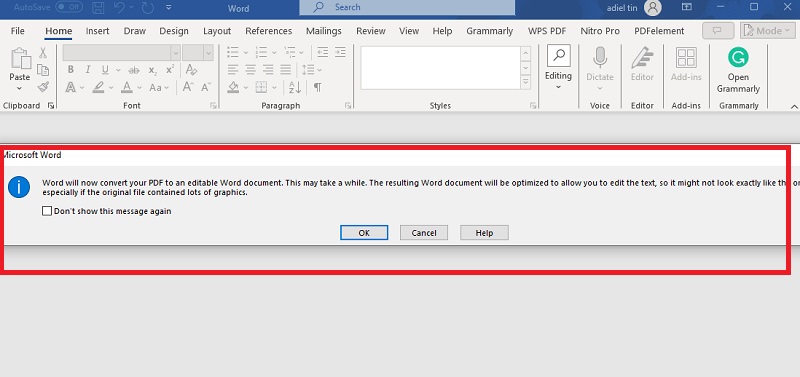
Task: Open the font size dropdown
Action: (x=208, y=53)
